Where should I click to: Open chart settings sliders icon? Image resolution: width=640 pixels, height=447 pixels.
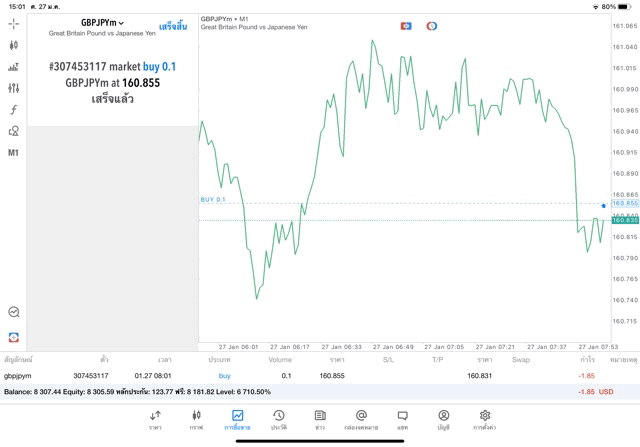13,88
